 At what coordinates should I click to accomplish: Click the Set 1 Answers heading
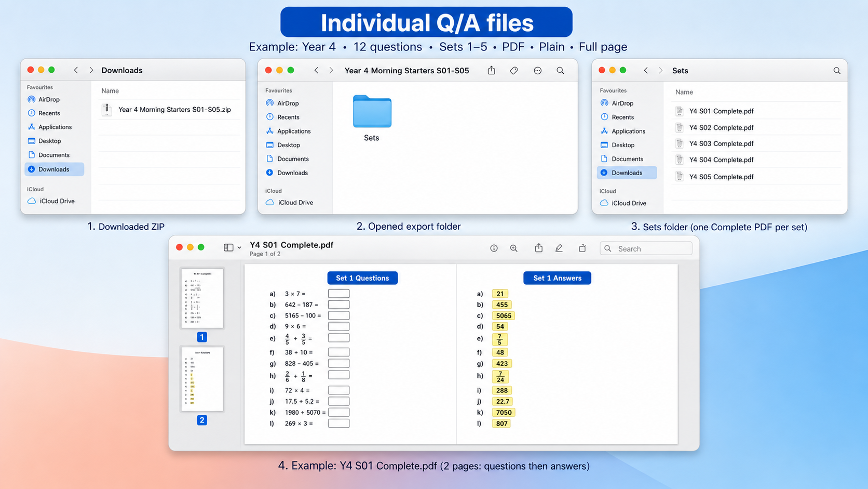click(x=557, y=278)
